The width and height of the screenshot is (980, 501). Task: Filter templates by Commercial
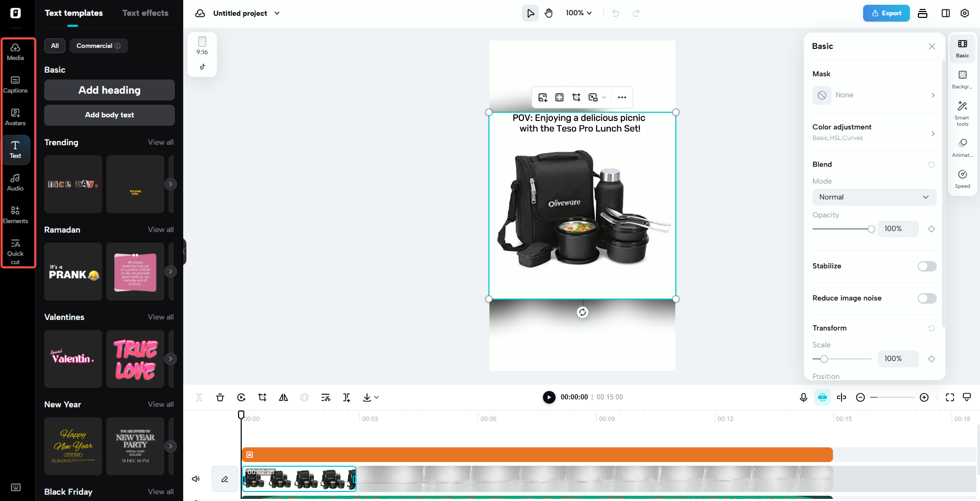[x=98, y=46]
